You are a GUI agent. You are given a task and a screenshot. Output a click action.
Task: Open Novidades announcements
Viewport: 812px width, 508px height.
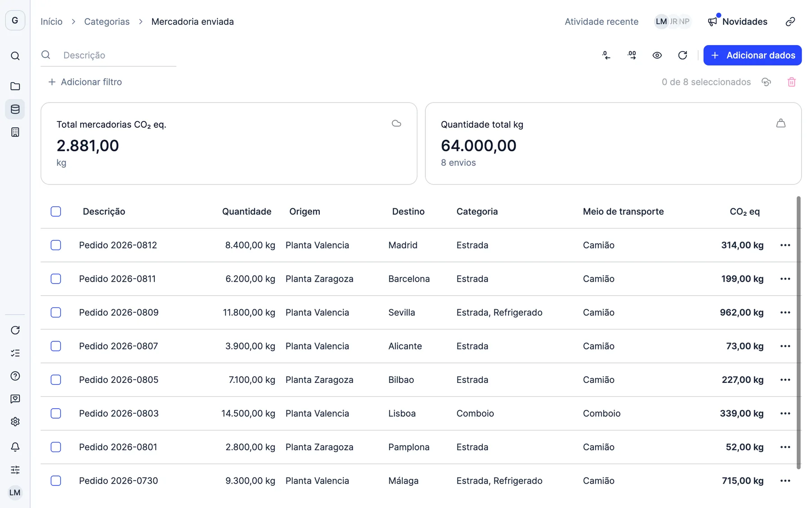737,22
